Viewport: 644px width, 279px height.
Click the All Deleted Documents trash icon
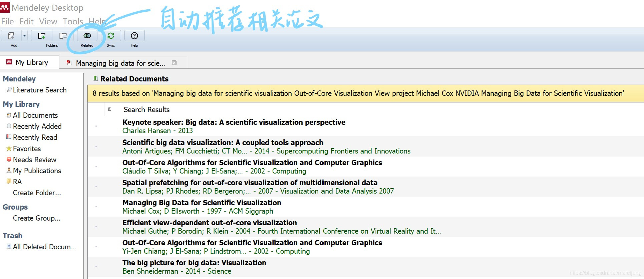(x=9, y=246)
